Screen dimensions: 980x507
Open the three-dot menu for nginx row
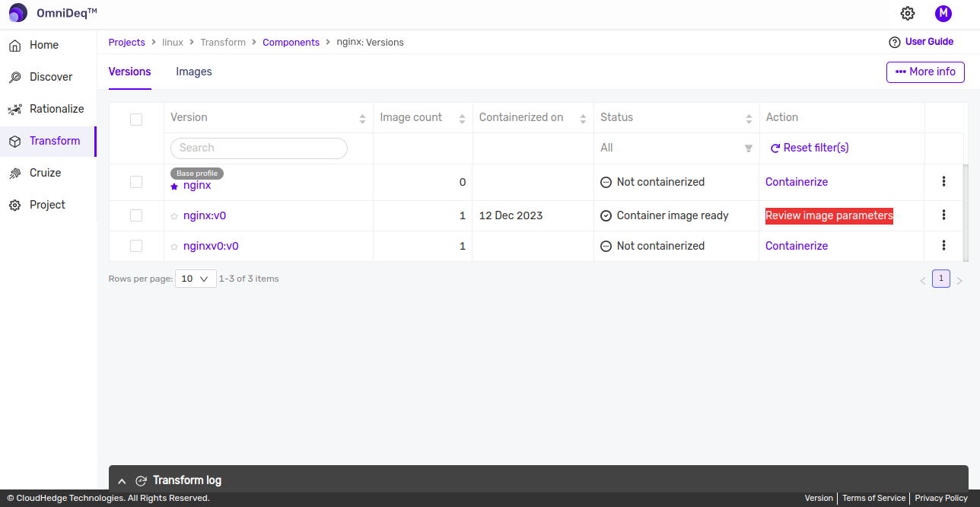[943, 181]
